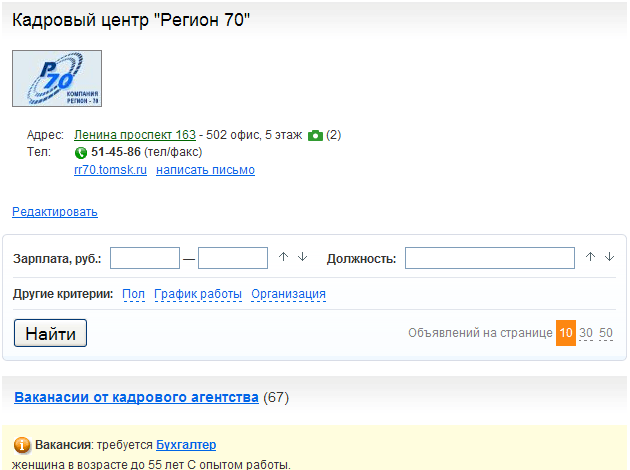
Task: Expand the Организация criteria filter
Action: [x=288, y=294]
